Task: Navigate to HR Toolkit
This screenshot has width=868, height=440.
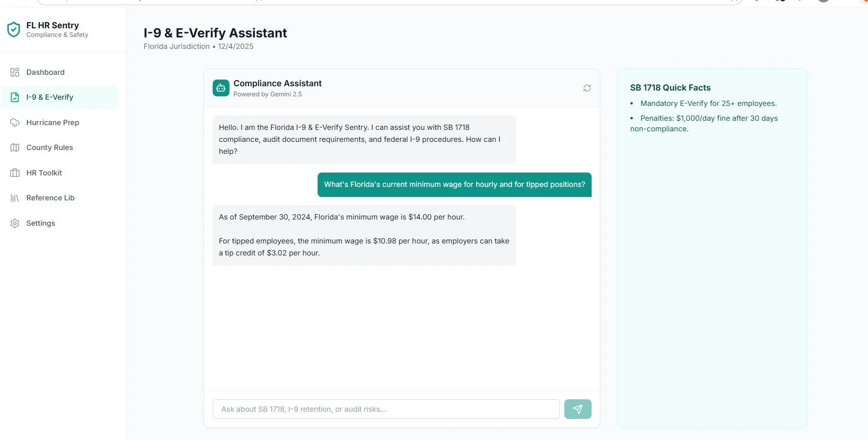Action: 60,173
